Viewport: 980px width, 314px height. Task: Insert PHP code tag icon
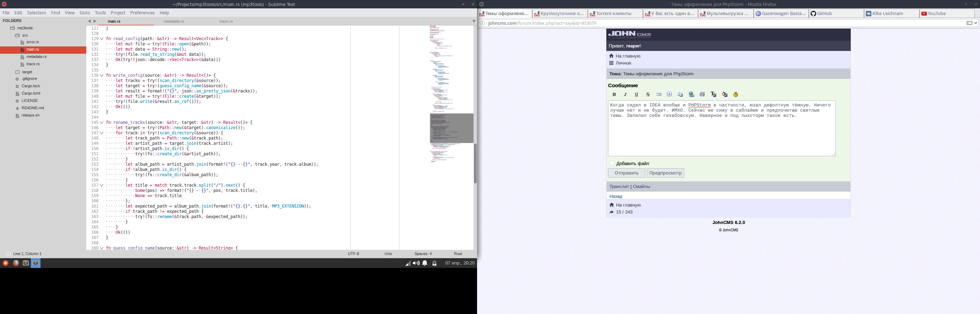pyautogui.click(x=702, y=95)
